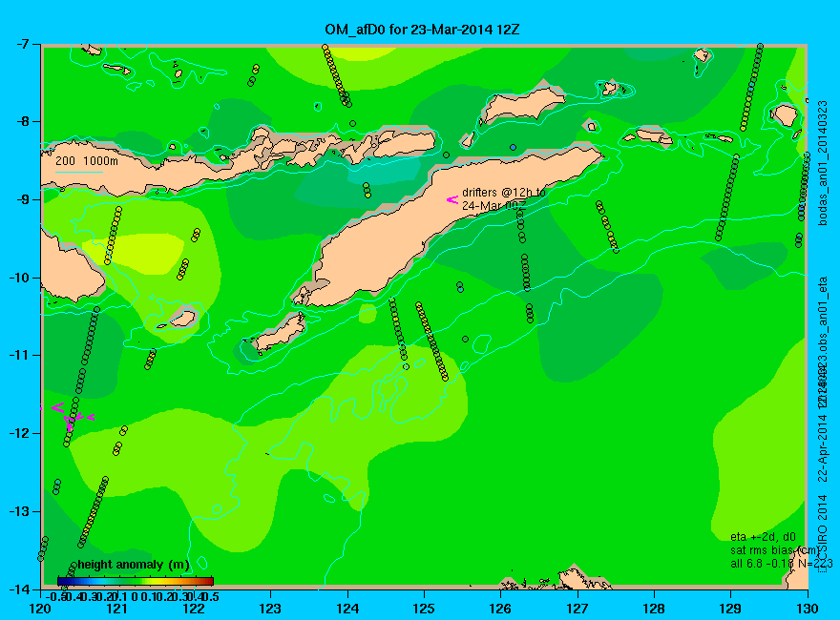This screenshot has height=620, width=840.
Task: Click the '200 1000m' depth contour legend text
Action: click(x=87, y=161)
